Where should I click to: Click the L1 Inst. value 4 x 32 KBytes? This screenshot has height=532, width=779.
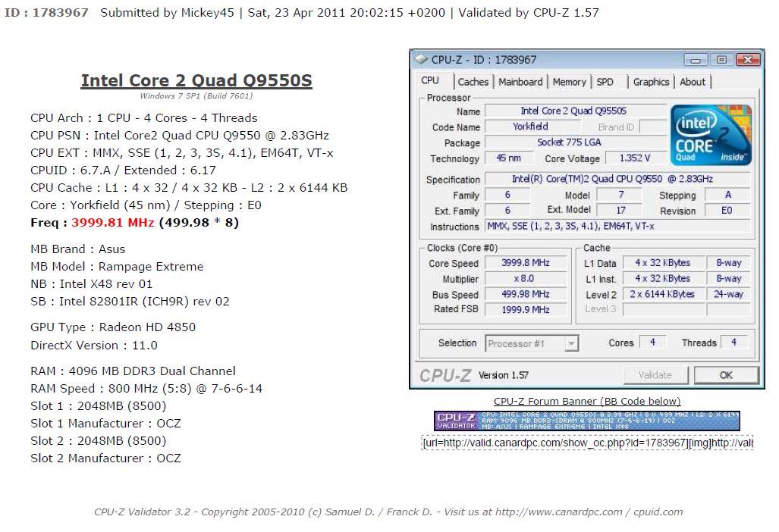(x=663, y=278)
